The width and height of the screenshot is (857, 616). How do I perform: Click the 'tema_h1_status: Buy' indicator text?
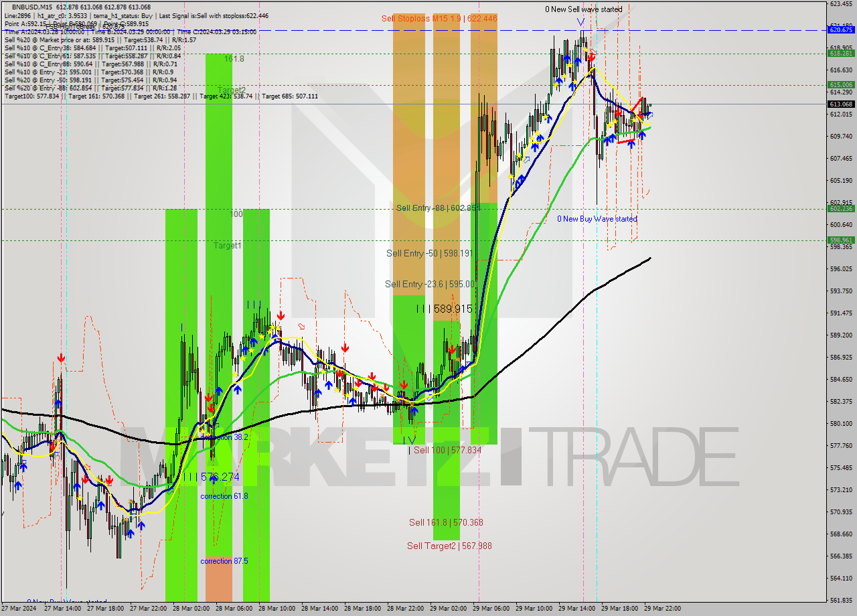pos(112,15)
